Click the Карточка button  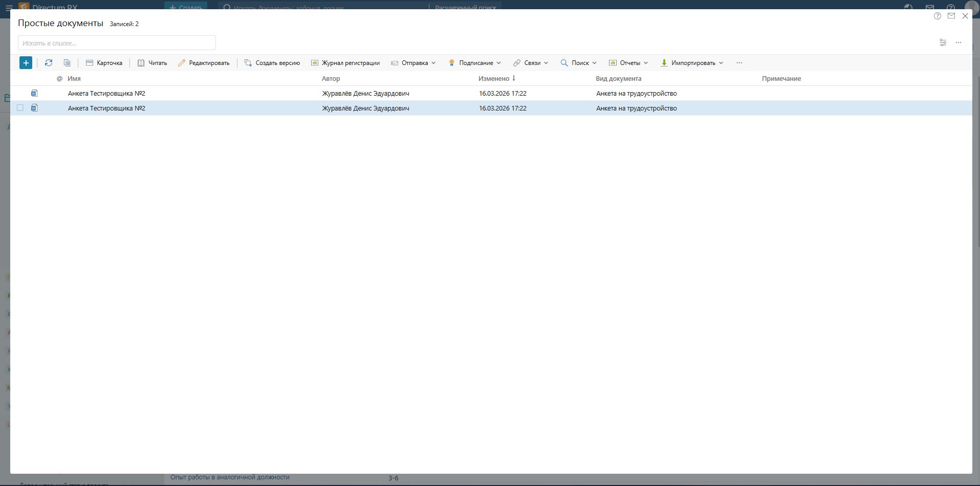104,63
